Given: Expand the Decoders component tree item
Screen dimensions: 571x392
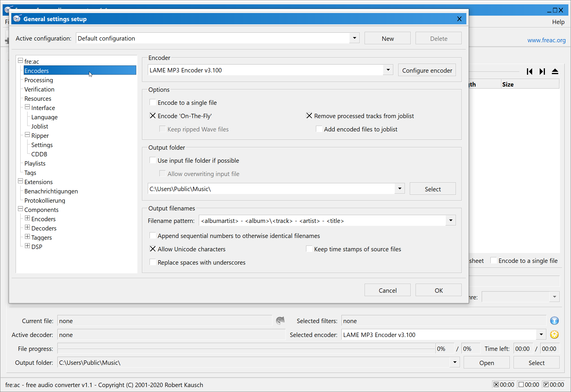Looking at the screenshot, I should click(x=27, y=228).
